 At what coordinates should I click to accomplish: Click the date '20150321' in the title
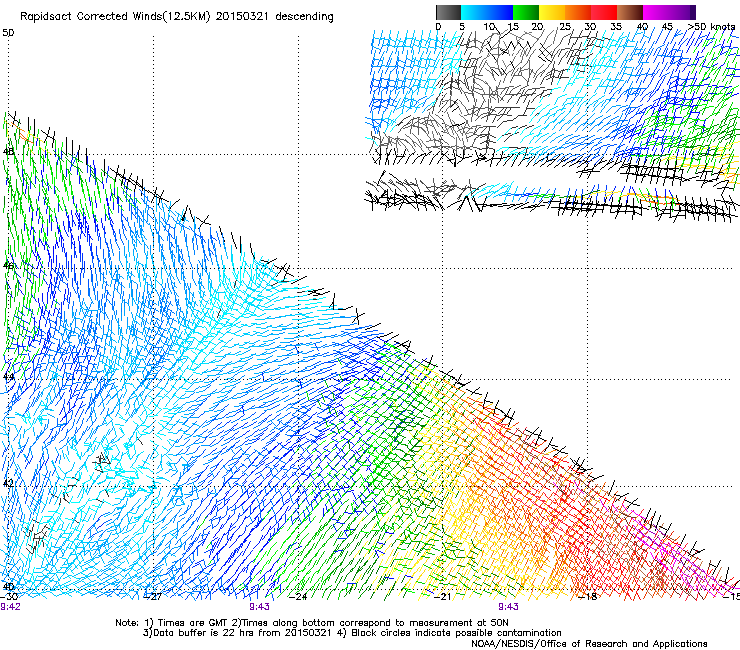point(242,17)
